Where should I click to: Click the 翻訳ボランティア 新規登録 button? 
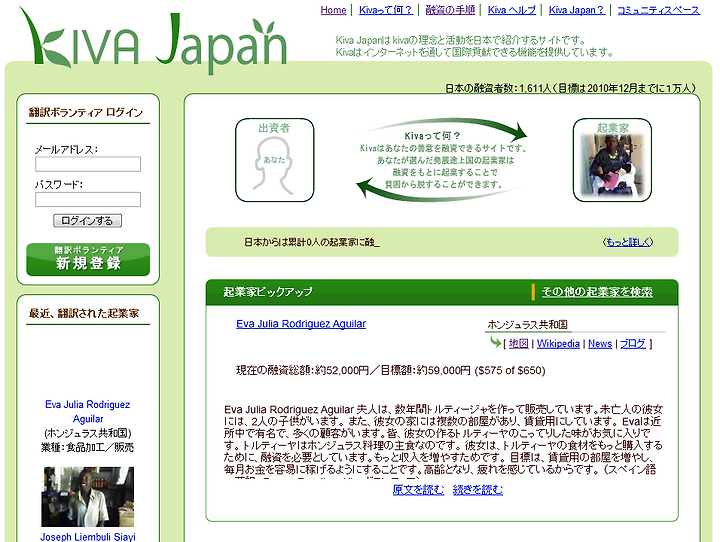88,260
